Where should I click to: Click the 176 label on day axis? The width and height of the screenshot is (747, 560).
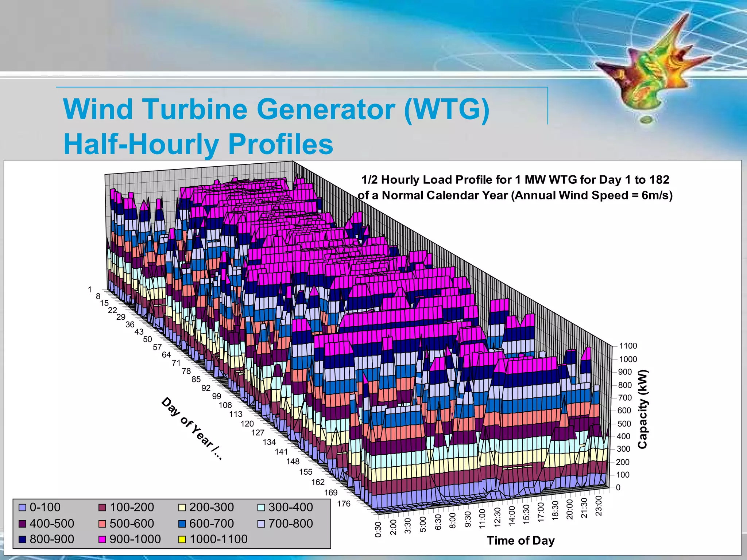tap(344, 504)
